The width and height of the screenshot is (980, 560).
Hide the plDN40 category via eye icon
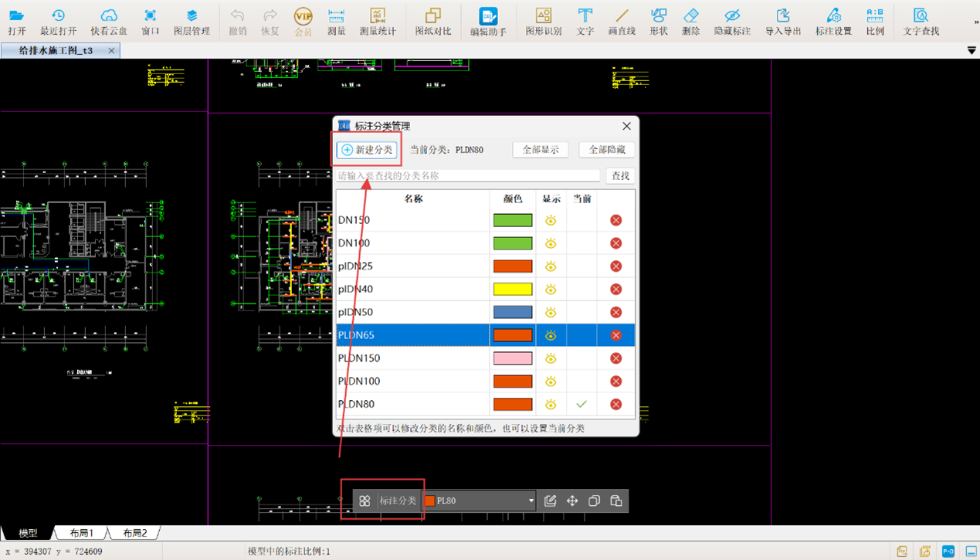tap(551, 290)
